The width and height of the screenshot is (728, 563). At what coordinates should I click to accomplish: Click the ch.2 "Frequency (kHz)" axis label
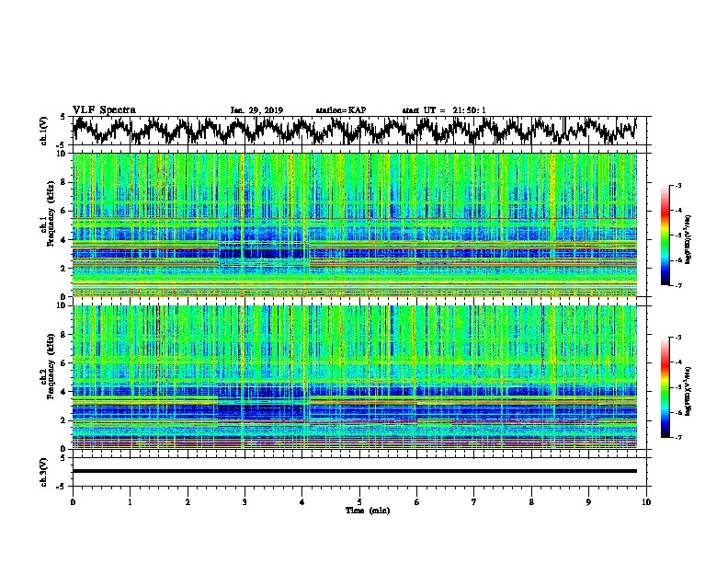(x=51, y=366)
